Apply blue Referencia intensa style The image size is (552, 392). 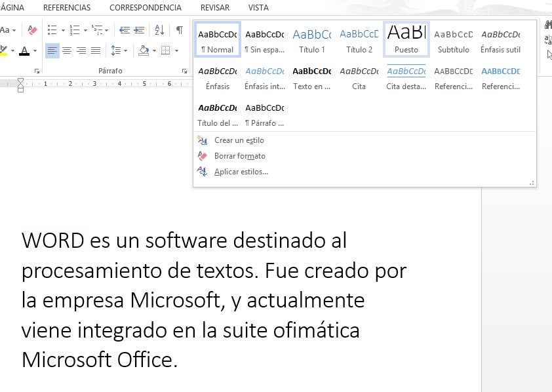pyautogui.click(x=501, y=77)
